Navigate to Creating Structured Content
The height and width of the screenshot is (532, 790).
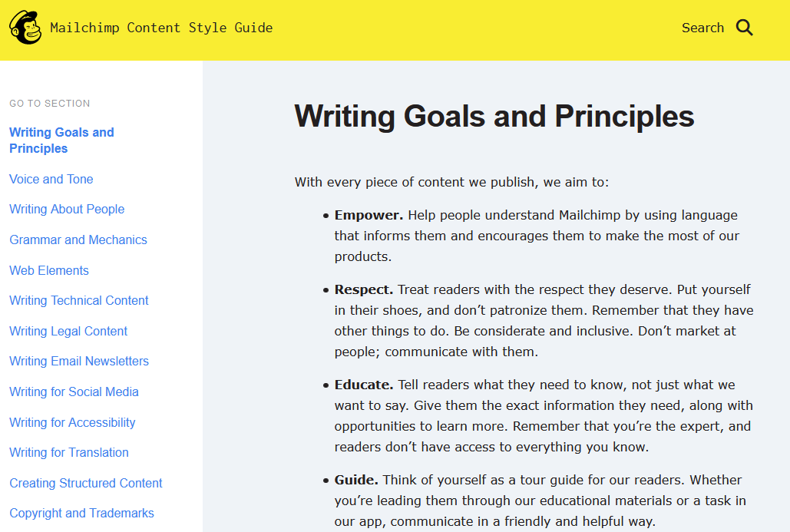click(85, 483)
